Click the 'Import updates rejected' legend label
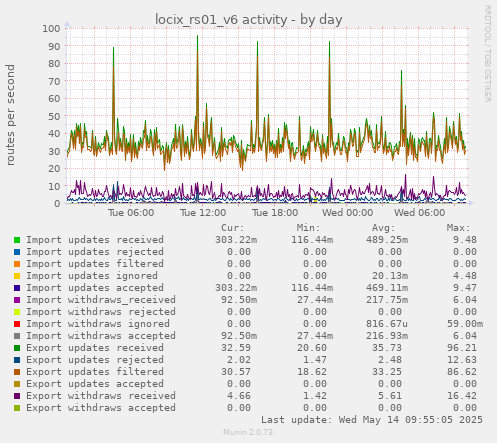The height and width of the screenshot is (443, 497). click(95, 252)
